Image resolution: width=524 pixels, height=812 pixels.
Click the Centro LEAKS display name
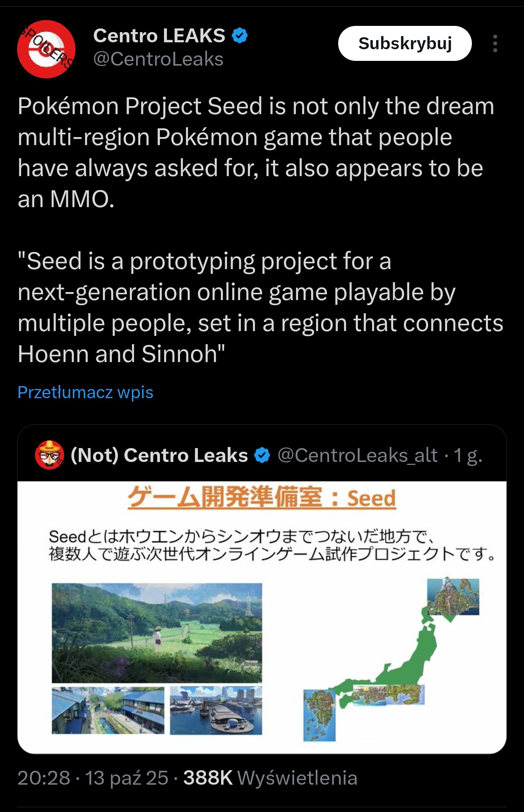pos(159,36)
